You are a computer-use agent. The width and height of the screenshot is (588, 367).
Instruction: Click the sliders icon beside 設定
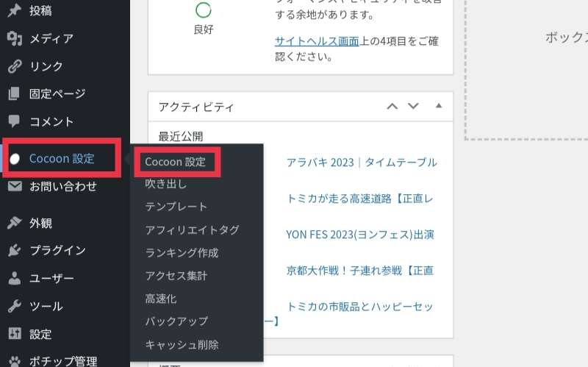click(x=15, y=333)
